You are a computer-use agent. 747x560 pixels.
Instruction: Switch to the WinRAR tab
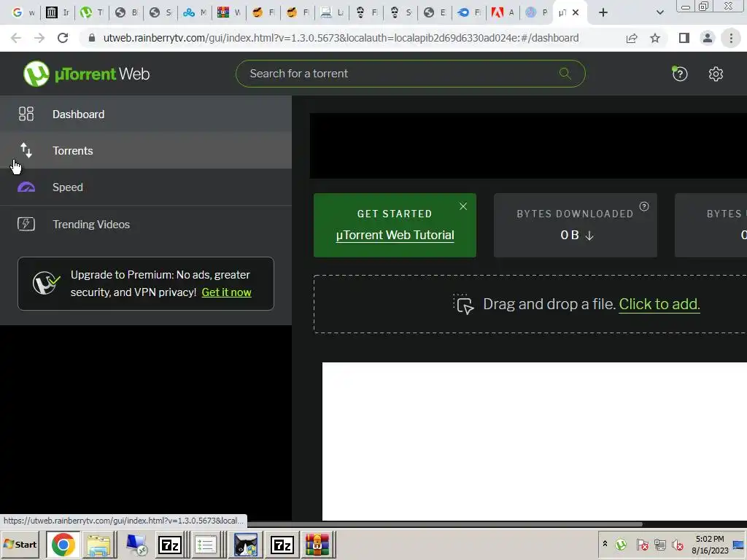pyautogui.click(x=228, y=12)
